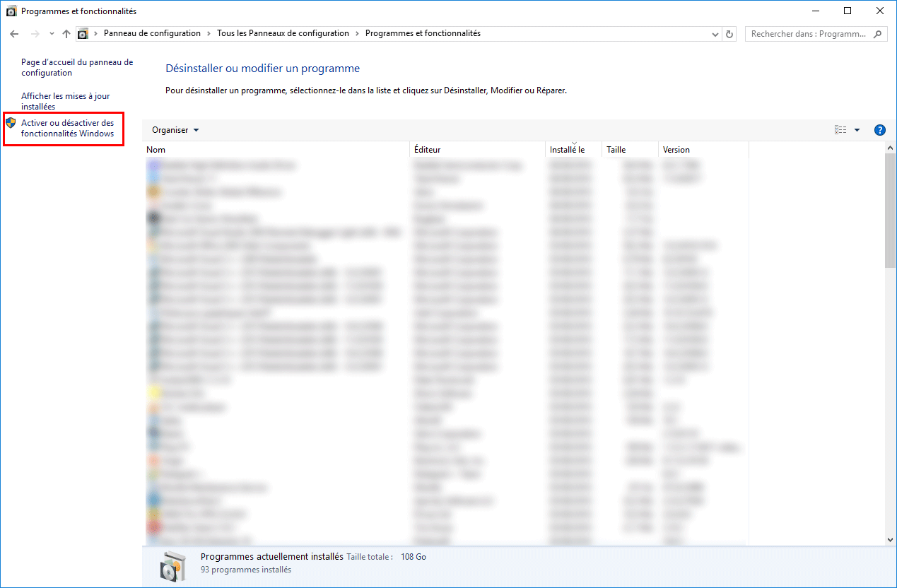Click the back navigation arrow
The height and width of the screenshot is (588, 897).
point(14,34)
